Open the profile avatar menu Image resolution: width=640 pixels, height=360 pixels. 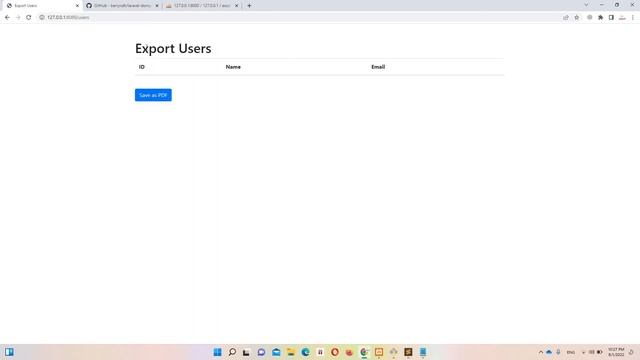(622, 18)
